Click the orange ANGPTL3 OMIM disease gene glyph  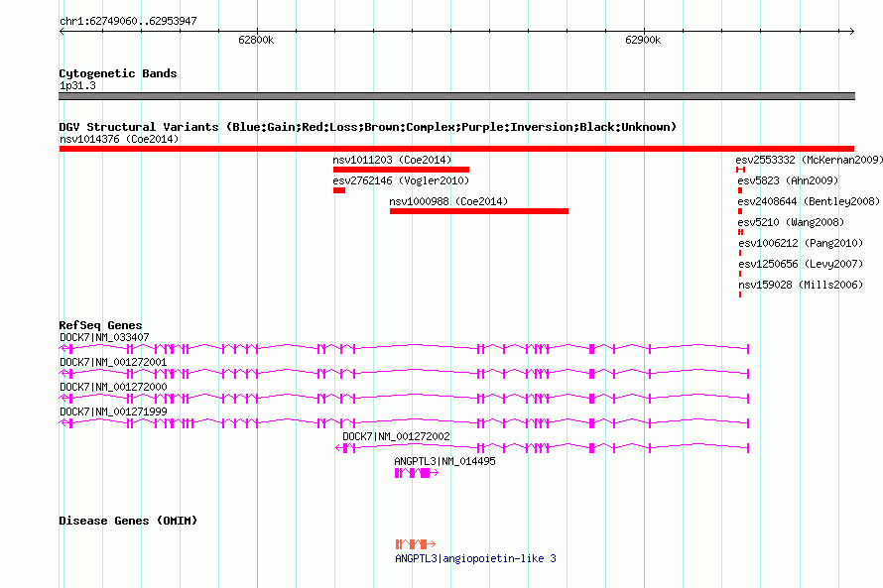[416, 544]
